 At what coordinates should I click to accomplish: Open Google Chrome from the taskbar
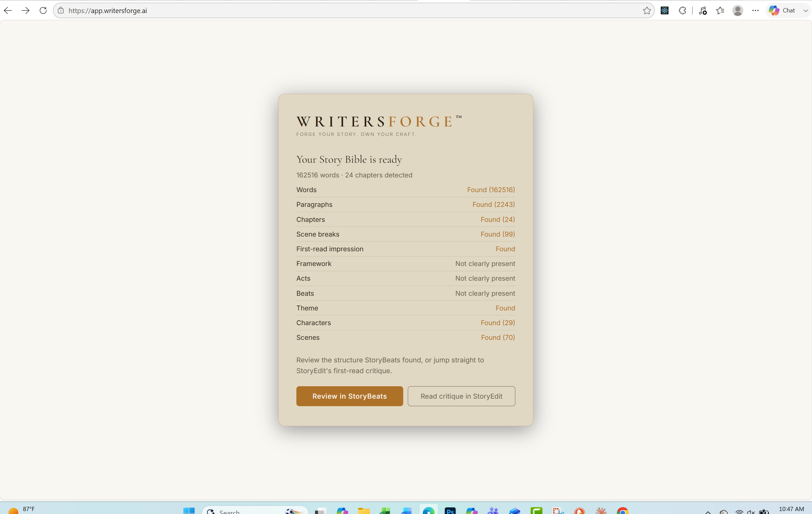pos(623,511)
